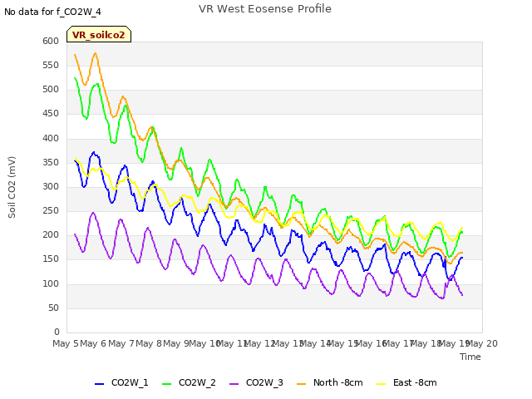Click the 150 y-axis tick label
Image resolution: width=532 pixels, height=399 pixels.
point(51,259)
